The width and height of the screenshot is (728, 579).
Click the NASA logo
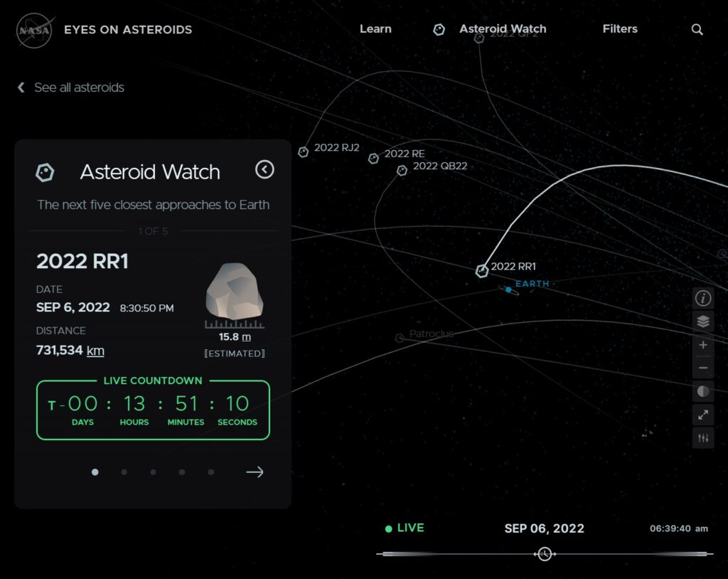pyautogui.click(x=35, y=31)
